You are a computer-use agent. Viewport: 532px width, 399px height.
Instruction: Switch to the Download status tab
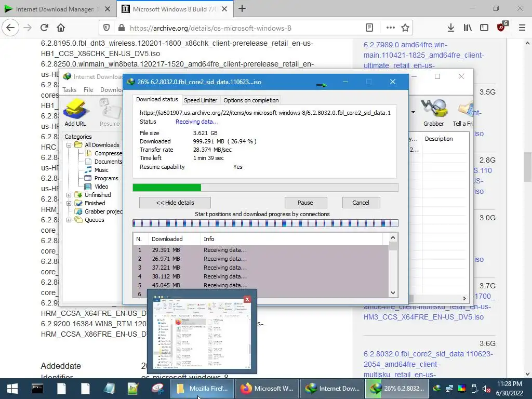157,99
